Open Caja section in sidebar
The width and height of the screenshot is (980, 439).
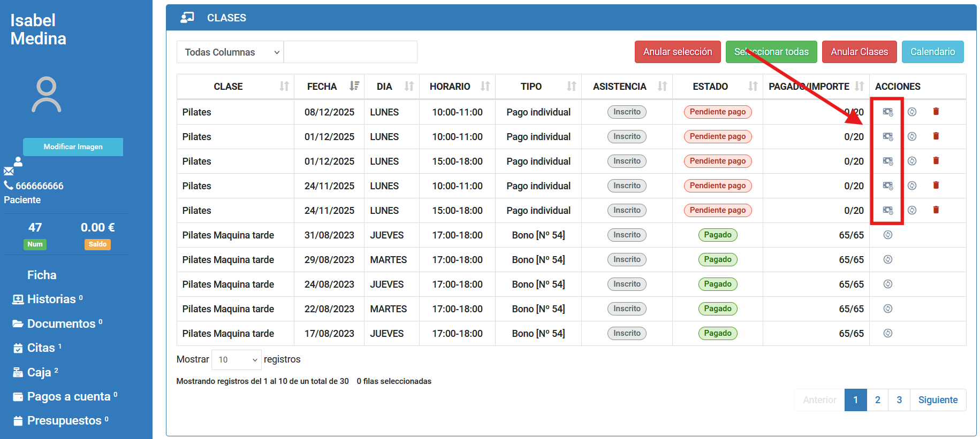click(39, 372)
